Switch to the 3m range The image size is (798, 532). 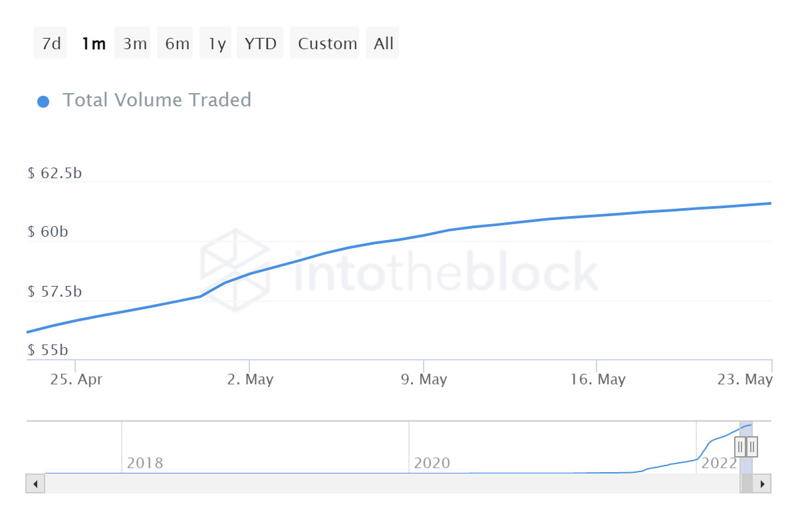(x=134, y=44)
